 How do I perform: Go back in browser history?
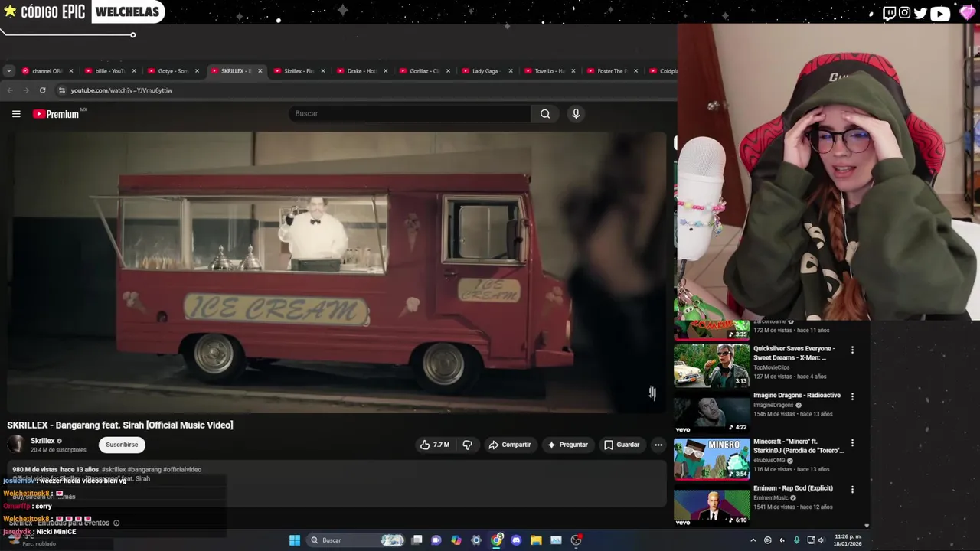[x=10, y=90]
